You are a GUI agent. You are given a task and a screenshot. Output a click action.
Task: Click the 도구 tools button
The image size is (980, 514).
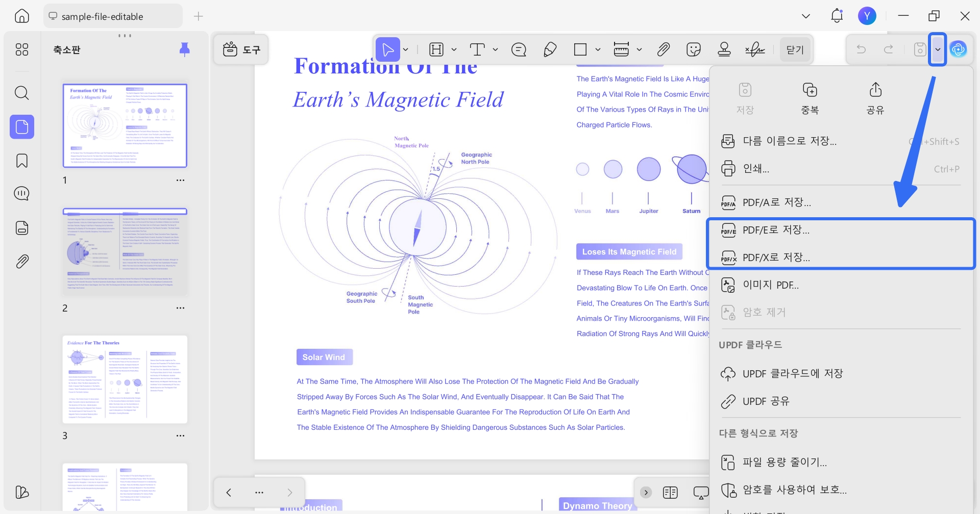(241, 49)
